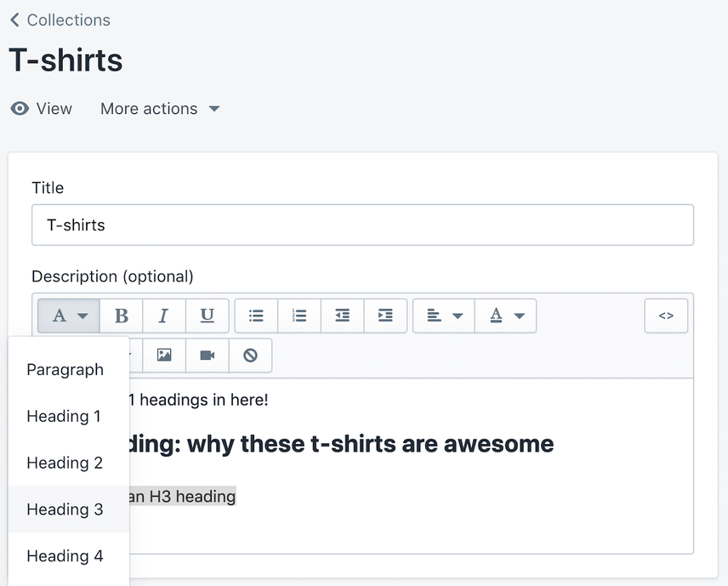Toggle bold formatting in the editor
The image size is (728, 586).
(122, 316)
